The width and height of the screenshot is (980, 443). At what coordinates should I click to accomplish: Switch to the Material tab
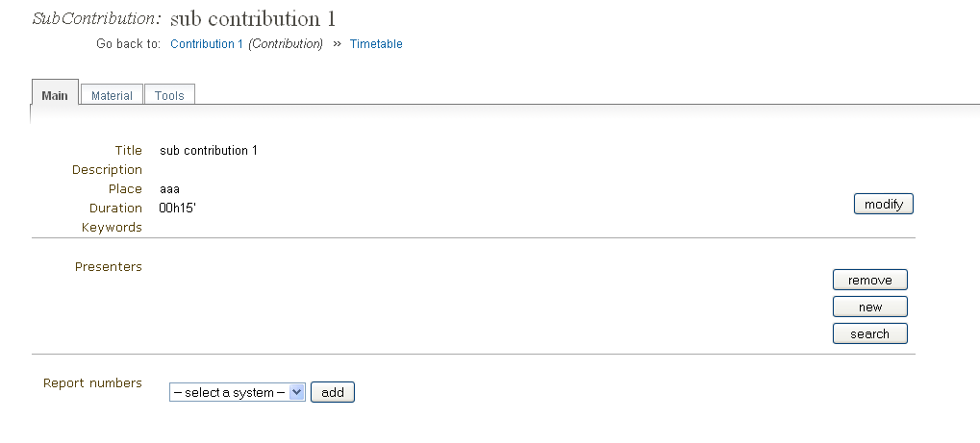pos(112,95)
